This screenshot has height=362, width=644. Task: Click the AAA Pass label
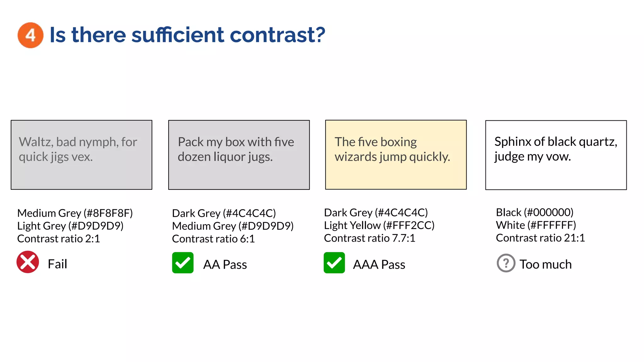click(379, 265)
